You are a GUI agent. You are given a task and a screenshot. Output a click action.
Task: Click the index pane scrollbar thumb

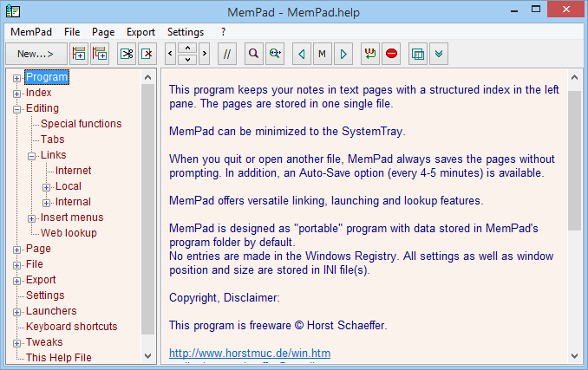click(x=147, y=209)
